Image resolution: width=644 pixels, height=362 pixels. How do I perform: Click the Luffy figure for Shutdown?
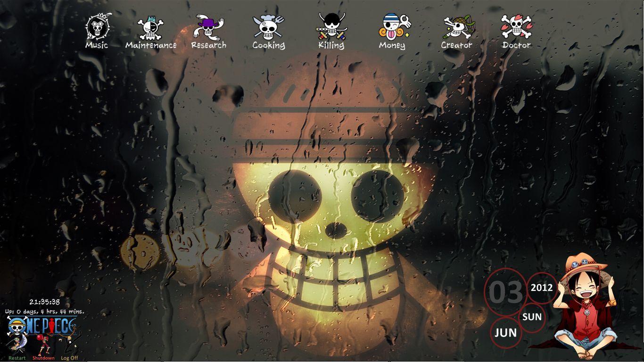43,346
